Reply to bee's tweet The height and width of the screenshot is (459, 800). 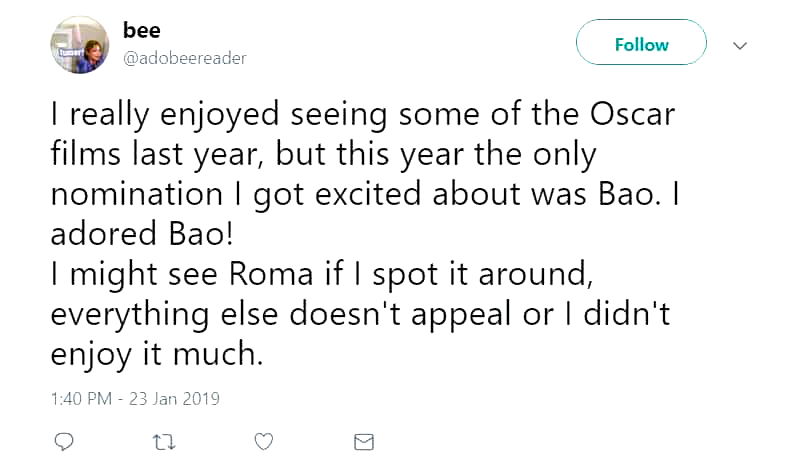62,440
